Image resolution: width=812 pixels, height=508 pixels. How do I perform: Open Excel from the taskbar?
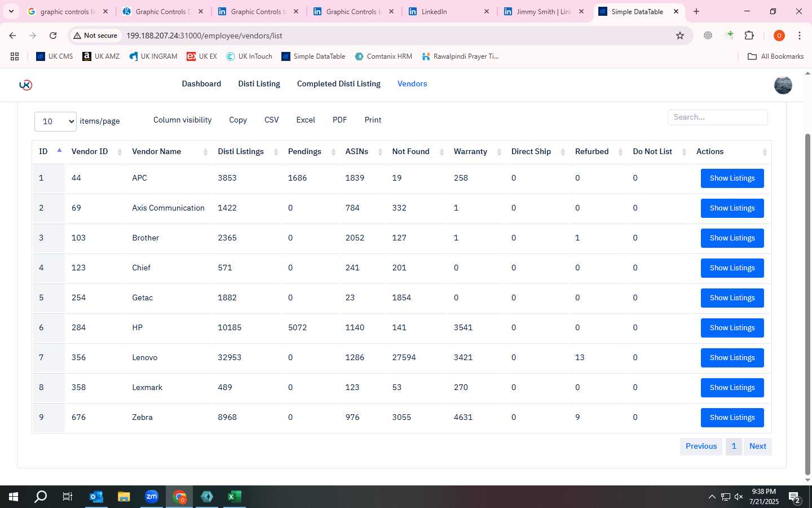pos(235,497)
